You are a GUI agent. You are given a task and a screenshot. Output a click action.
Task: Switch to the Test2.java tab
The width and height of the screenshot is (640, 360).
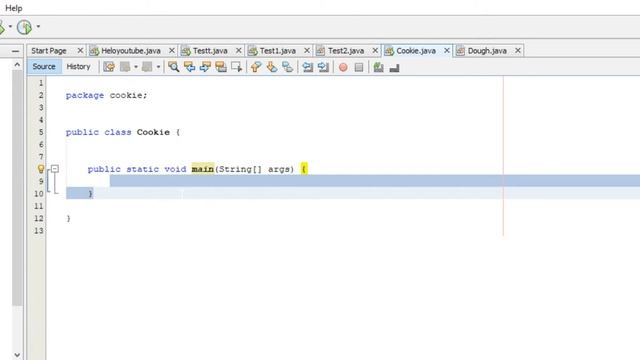pos(346,51)
